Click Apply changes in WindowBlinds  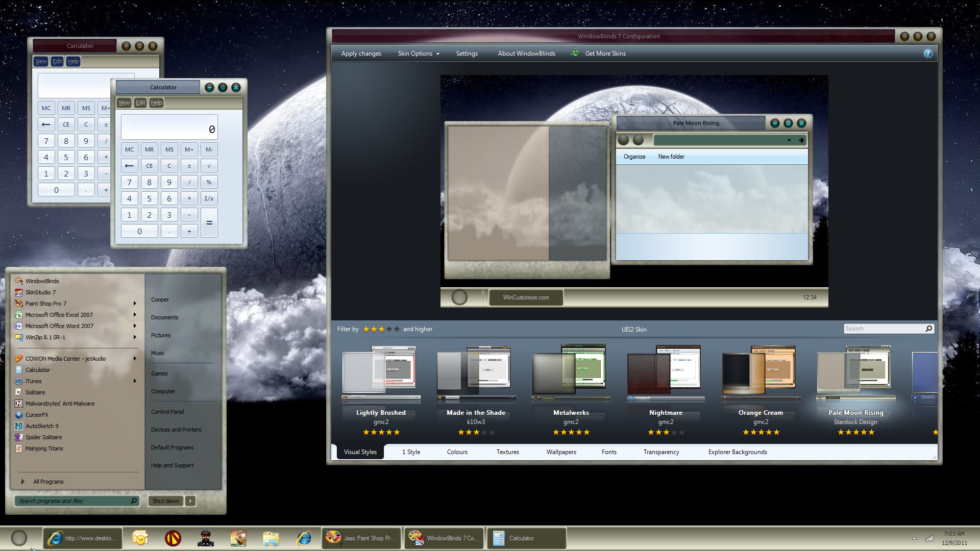pyautogui.click(x=361, y=54)
